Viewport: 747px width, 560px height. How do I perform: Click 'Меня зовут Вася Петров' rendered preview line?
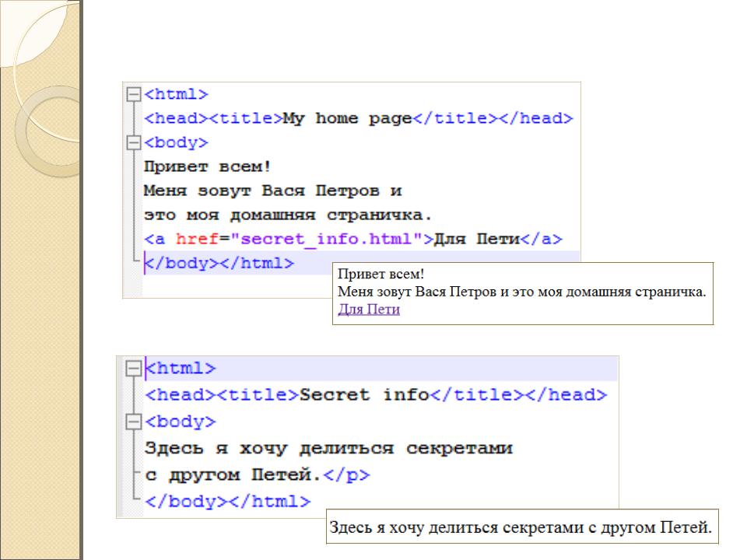(x=522, y=292)
